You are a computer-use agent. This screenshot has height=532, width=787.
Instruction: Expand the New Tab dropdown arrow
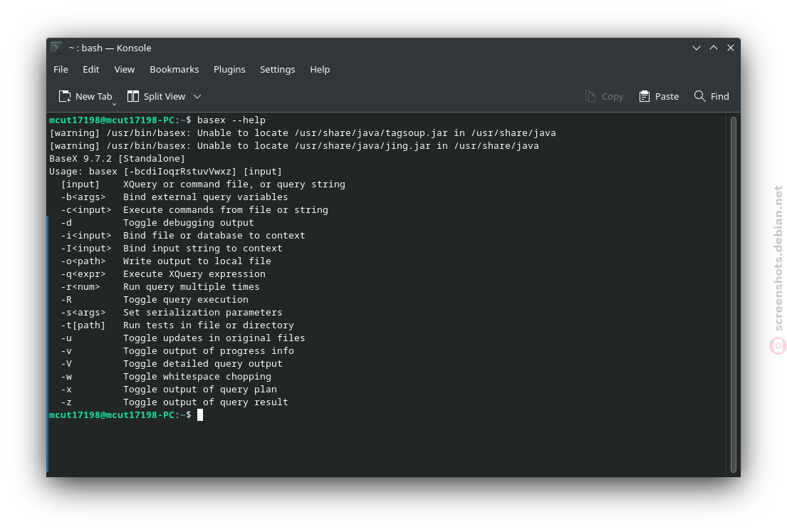tap(115, 104)
